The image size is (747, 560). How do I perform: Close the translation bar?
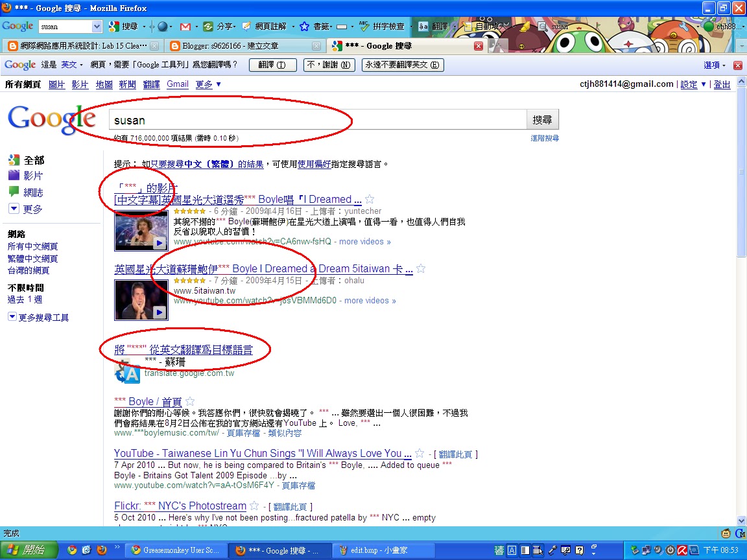(737, 65)
